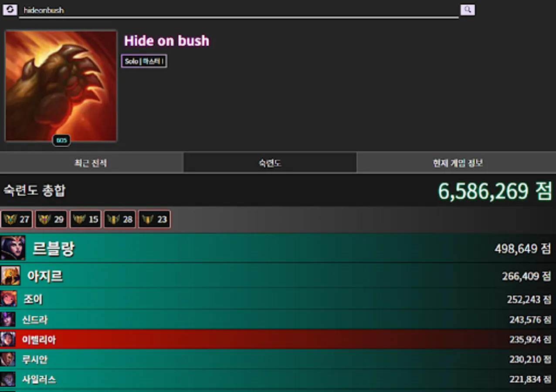The image size is (556, 392).
Task: Click the 르블랑 champion name
Action: (x=54, y=249)
